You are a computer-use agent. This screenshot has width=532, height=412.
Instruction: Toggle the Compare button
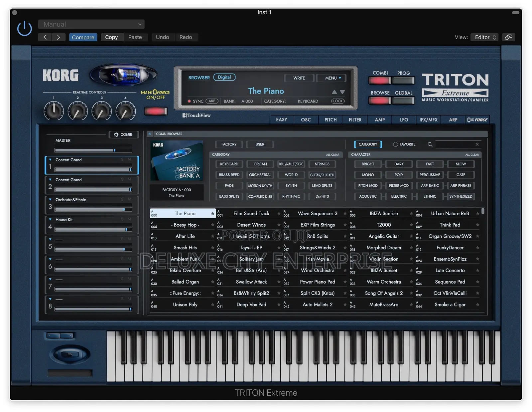point(83,37)
